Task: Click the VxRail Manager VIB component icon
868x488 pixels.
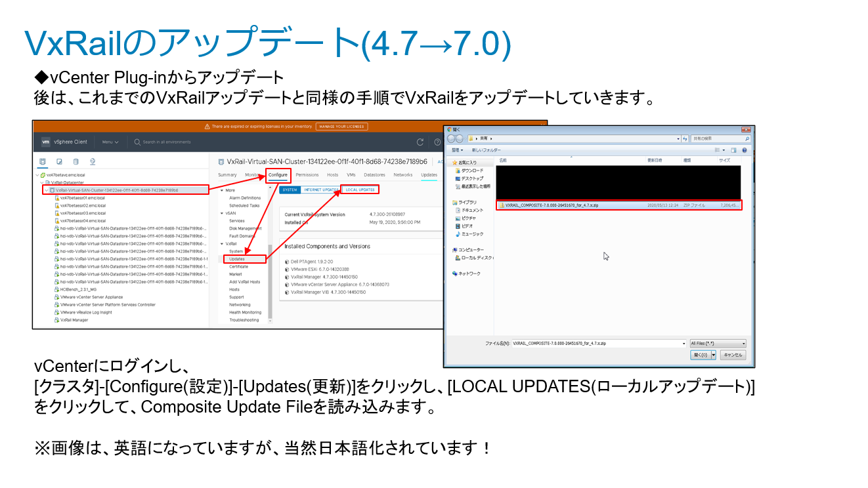Action: pos(287,293)
